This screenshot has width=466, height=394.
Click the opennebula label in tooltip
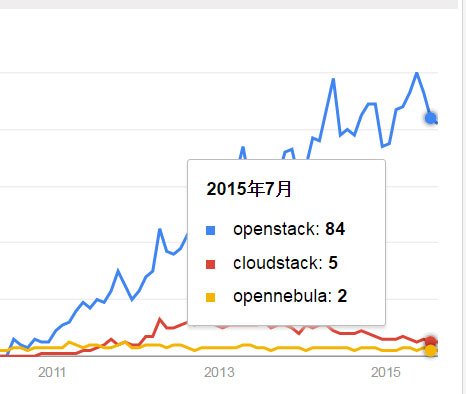coord(282,296)
